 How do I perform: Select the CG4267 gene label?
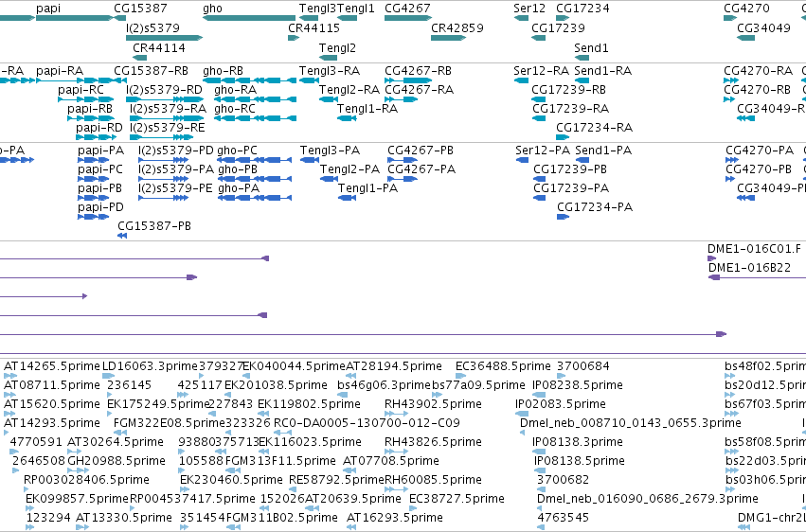point(407,9)
